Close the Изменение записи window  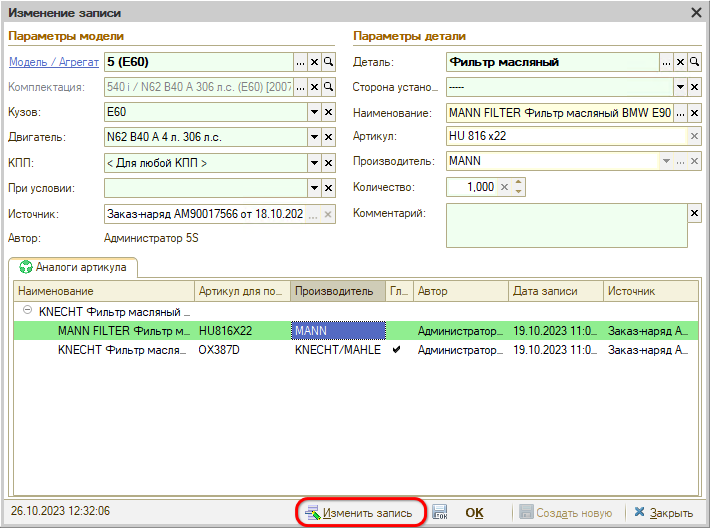pos(696,13)
